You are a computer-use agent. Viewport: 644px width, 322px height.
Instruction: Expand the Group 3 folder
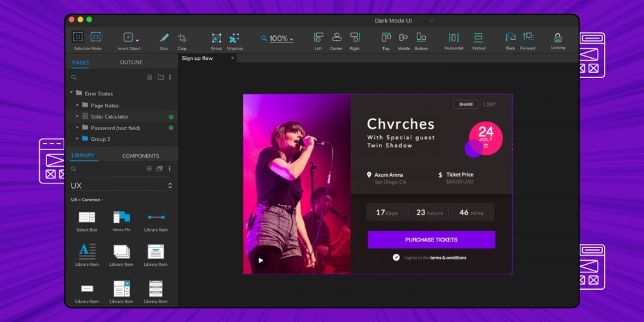[77, 139]
